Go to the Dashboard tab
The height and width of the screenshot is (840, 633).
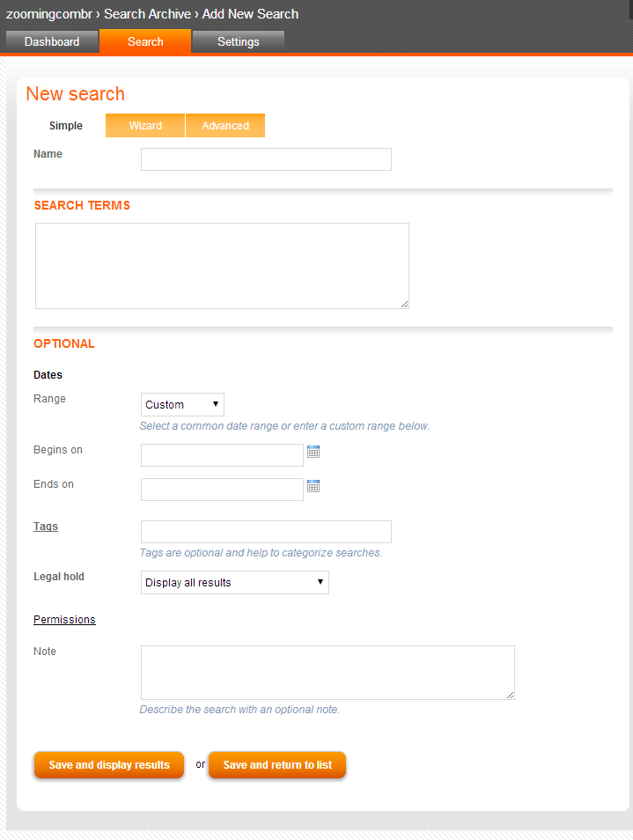pyautogui.click(x=52, y=41)
